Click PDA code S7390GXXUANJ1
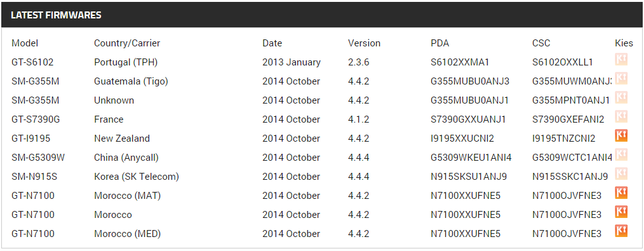The width and height of the screenshot is (644, 251). 468,119
